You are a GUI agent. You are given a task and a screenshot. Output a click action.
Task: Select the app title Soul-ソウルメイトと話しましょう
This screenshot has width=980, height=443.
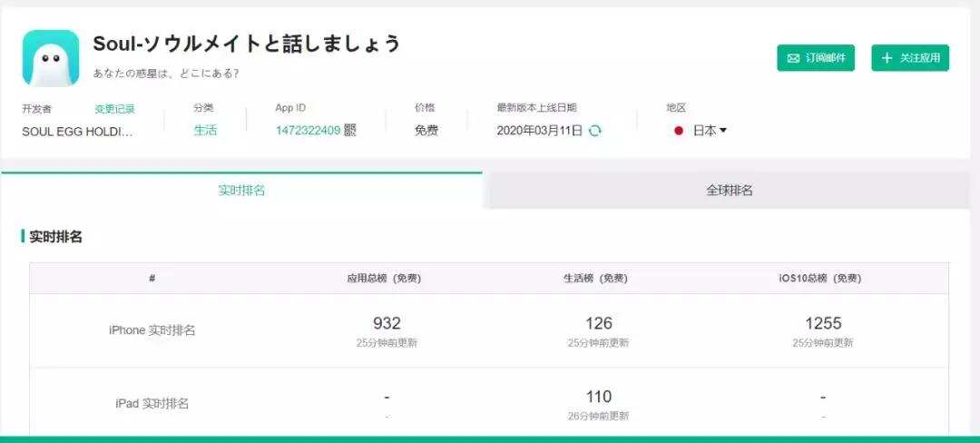(246, 44)
